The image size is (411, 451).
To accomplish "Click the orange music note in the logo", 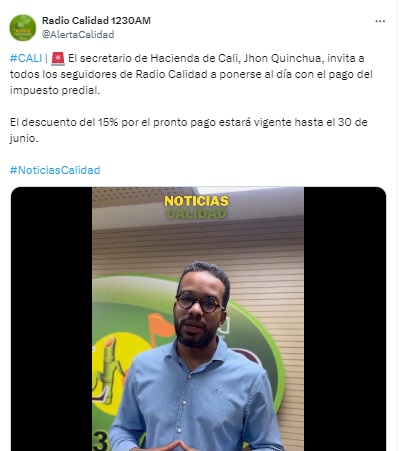I will point(161,328).
